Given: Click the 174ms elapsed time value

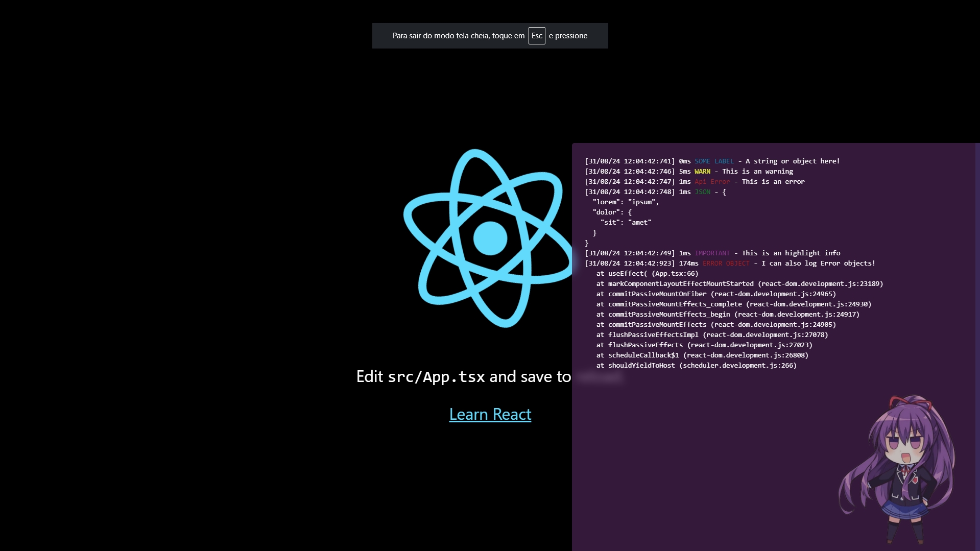Looking at the screenshot, I should 688,263.
